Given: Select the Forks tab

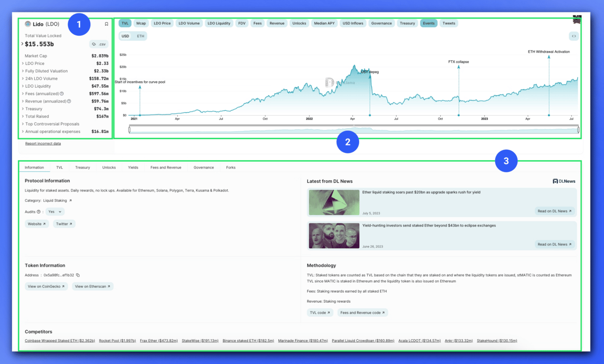Looking at the screenshot, I should click(x=231, y=167).
